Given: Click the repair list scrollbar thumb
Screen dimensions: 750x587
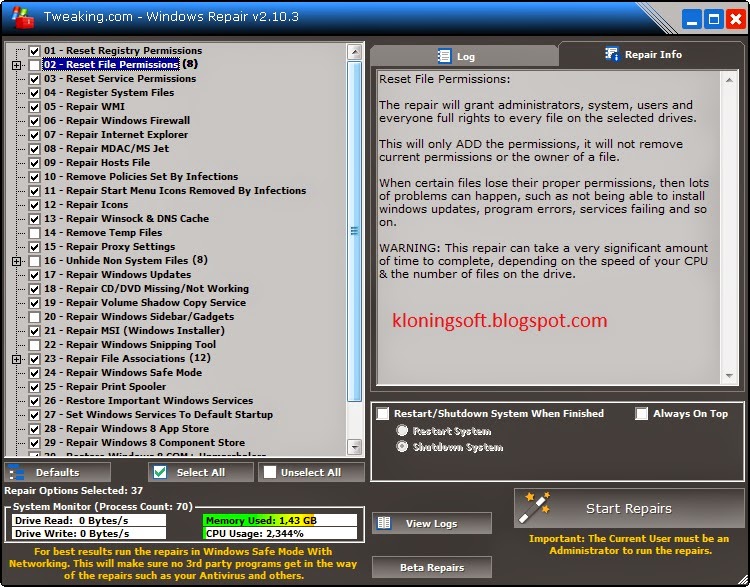Looking at the screenshot, I should point(354,231).
